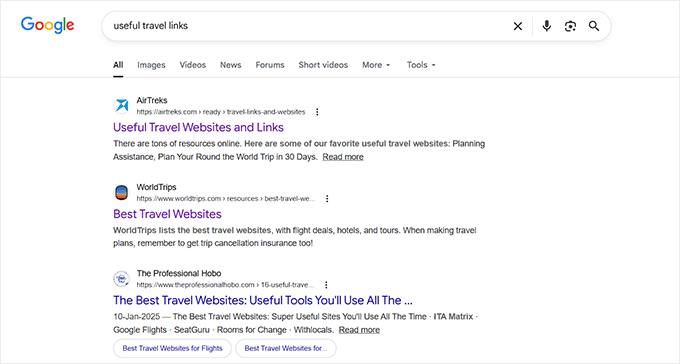Open 'Useful Travel Websites and Links' result
Viewport: 680px width, 364px height.
click(x=198, y=128)
